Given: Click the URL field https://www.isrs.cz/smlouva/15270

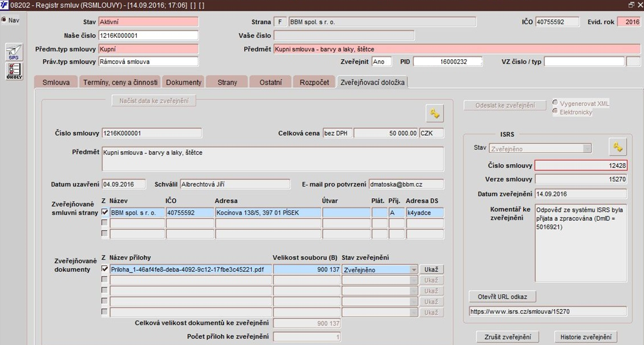Looking at the screenshot, I should [548, 312].
